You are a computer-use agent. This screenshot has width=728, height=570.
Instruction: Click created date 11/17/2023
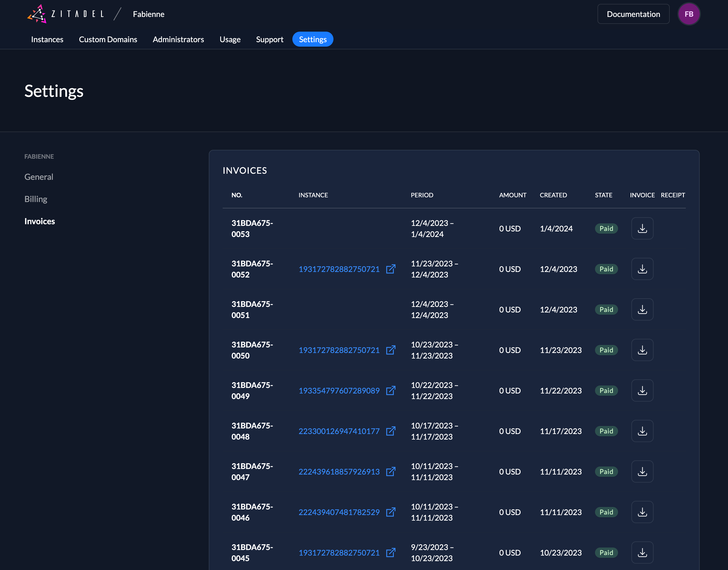pyautogui.click(x=561, y=431)
